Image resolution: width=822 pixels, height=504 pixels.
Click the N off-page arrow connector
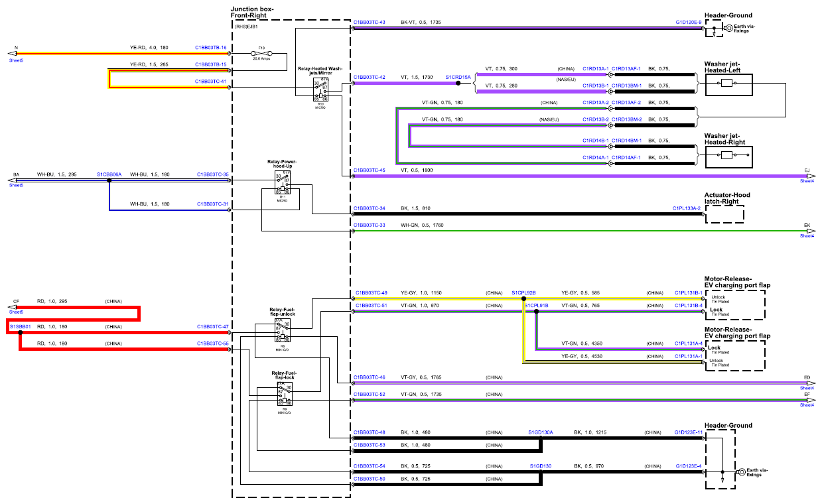click(12, 53)
